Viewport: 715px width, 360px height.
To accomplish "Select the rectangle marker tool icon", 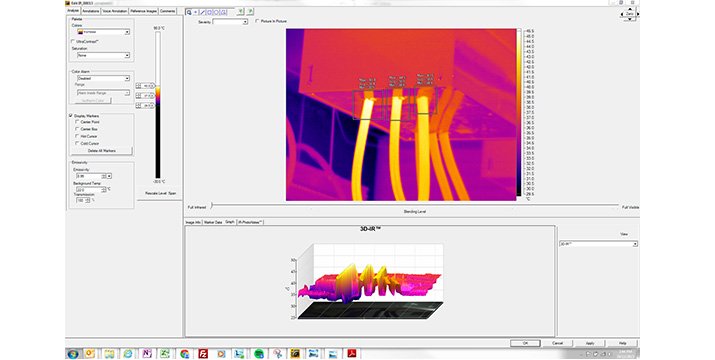I will [210, 12].
